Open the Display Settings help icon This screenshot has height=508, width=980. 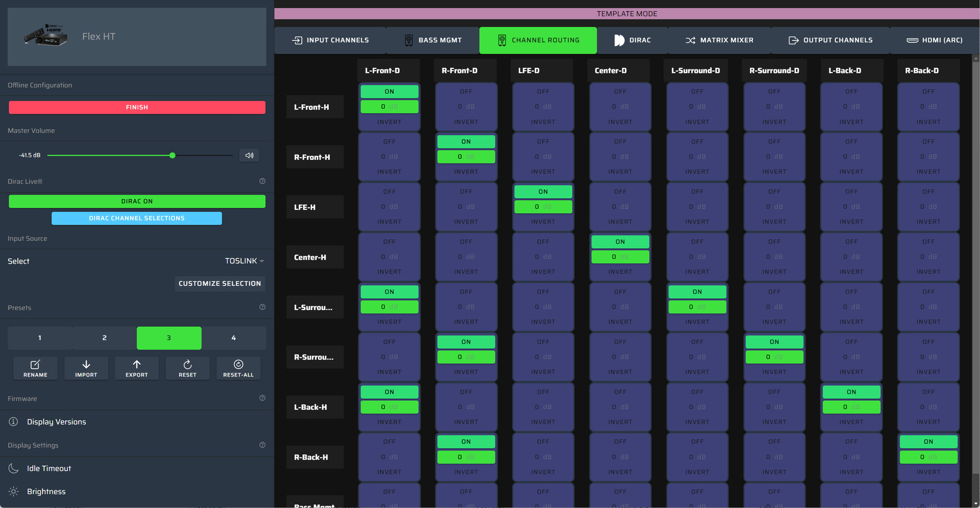[262, 445]
